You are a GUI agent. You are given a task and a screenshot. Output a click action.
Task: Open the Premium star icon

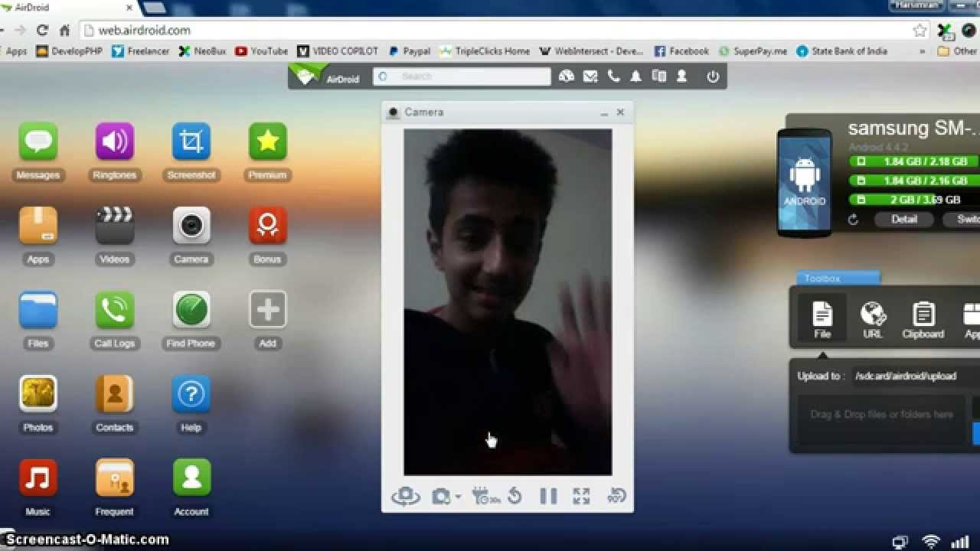(267, 142)
